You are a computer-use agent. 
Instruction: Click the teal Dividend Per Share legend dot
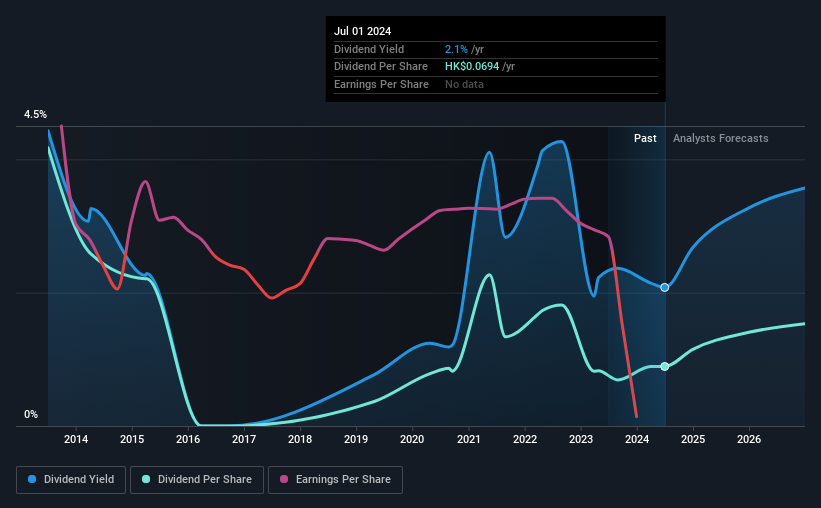(x=146, y=479)
